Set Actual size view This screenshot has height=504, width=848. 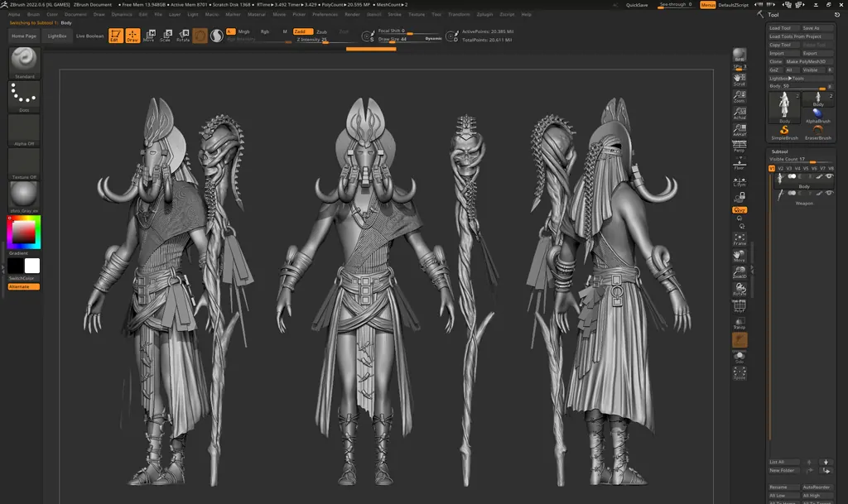[740, 113]
